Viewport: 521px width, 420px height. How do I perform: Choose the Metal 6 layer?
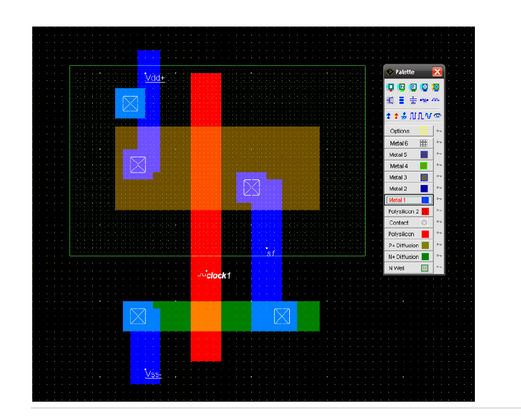click(x=409, y=143)
